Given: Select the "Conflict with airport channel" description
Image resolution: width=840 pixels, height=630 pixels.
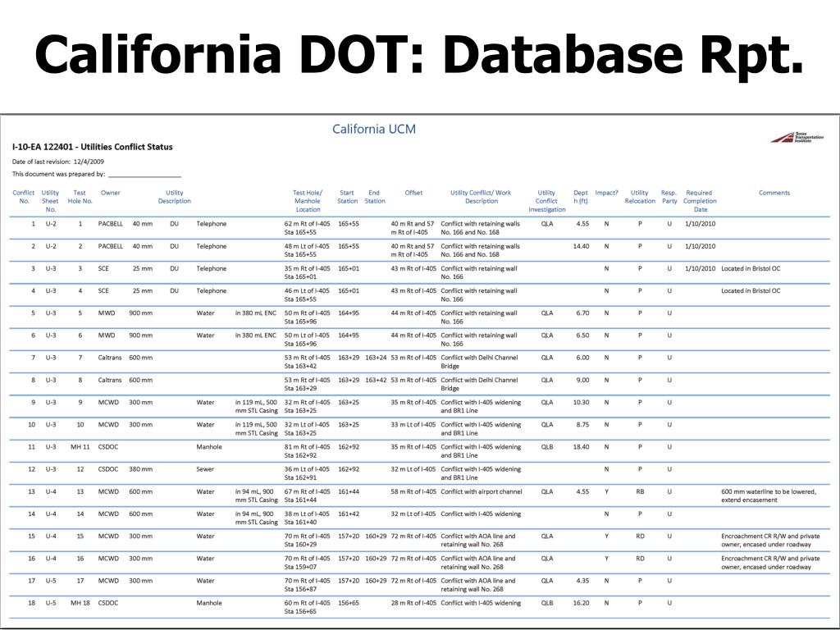Looking at the screenshot, I should pyautogui.click(x=481, y=492).
